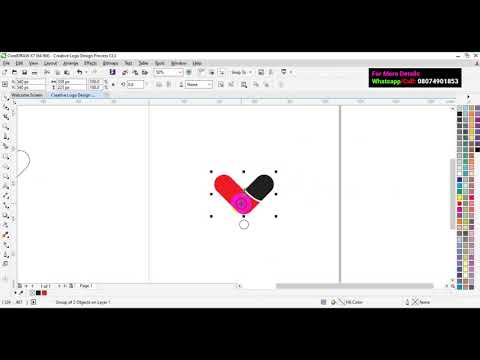The image size is (480, 360).
Task: Select the Interactive Fill tool
Action: click(6, 245)
